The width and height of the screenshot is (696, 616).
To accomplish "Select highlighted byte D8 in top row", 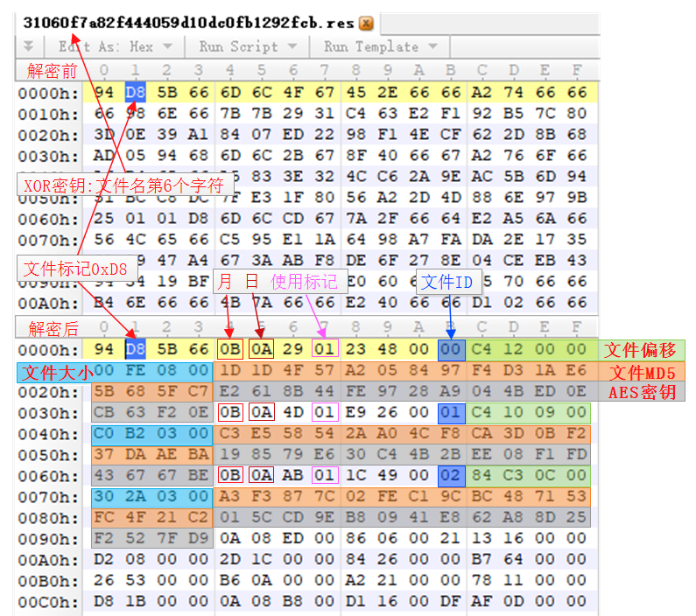I will 136,92.
